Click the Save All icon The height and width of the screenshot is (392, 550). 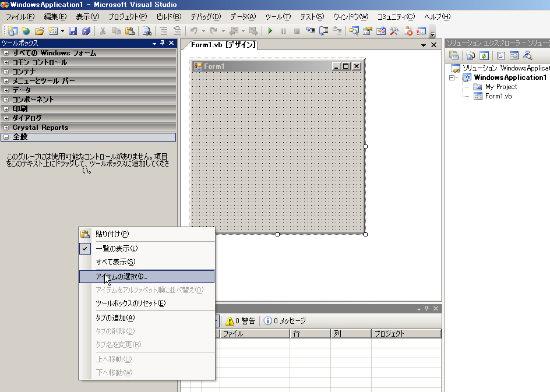[x=86, y=31]
